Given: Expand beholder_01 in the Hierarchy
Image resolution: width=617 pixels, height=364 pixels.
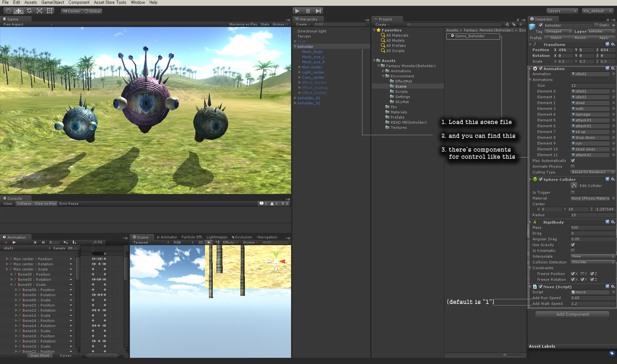Looking at the screenshot, I should tap(295, 98).
